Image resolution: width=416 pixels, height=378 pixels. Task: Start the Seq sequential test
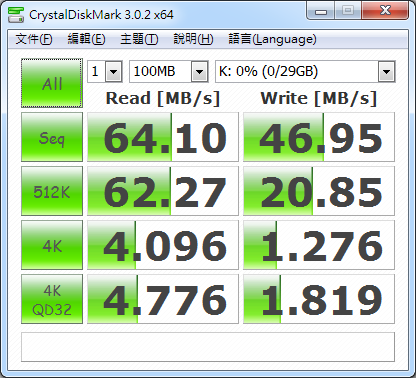52,137
